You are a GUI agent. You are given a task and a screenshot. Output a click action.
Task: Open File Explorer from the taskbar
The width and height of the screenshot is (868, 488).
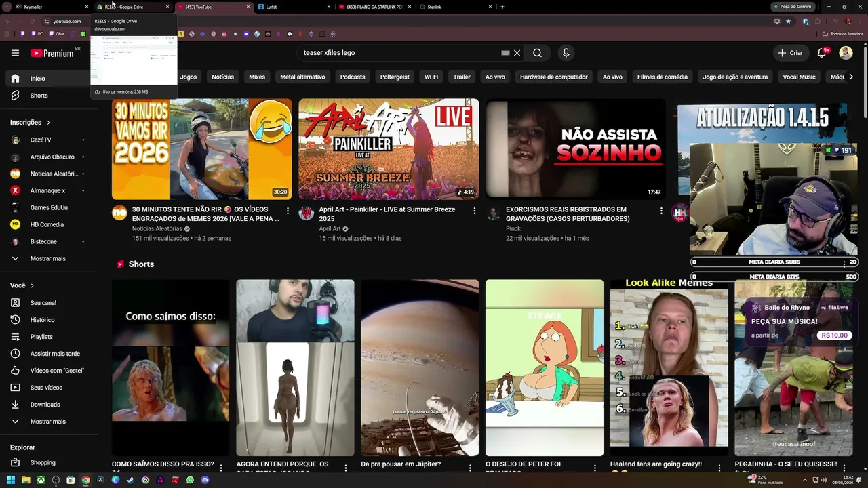(26, 480)
